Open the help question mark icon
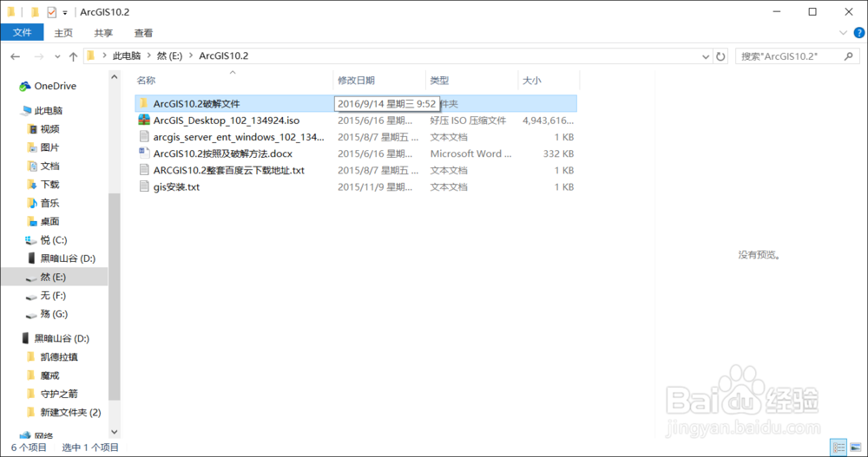This screenshot has width=868, height=457. (859, 33)
